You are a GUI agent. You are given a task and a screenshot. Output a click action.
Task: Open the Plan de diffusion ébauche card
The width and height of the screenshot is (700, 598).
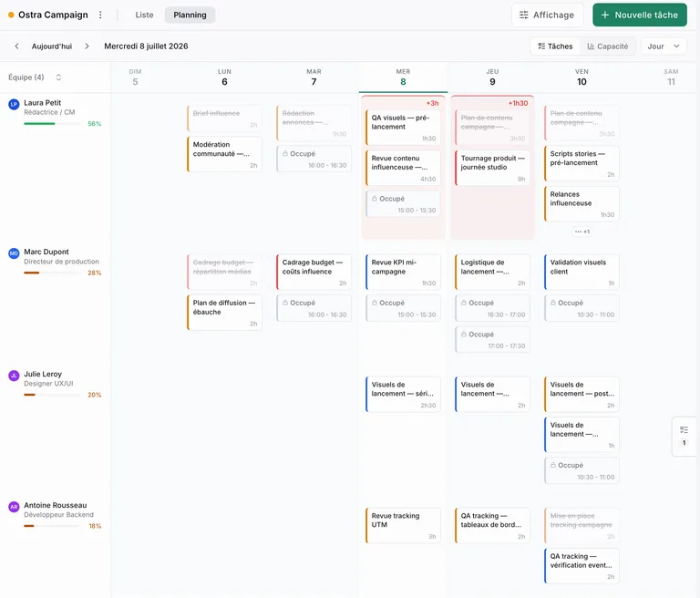224,312
